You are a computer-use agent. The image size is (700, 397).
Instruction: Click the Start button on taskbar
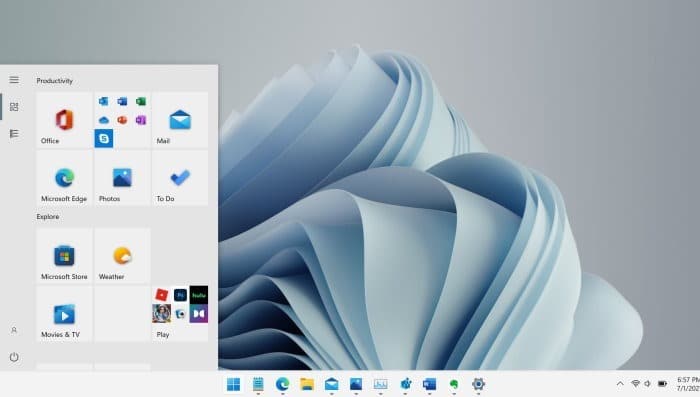tap(233, 384)
